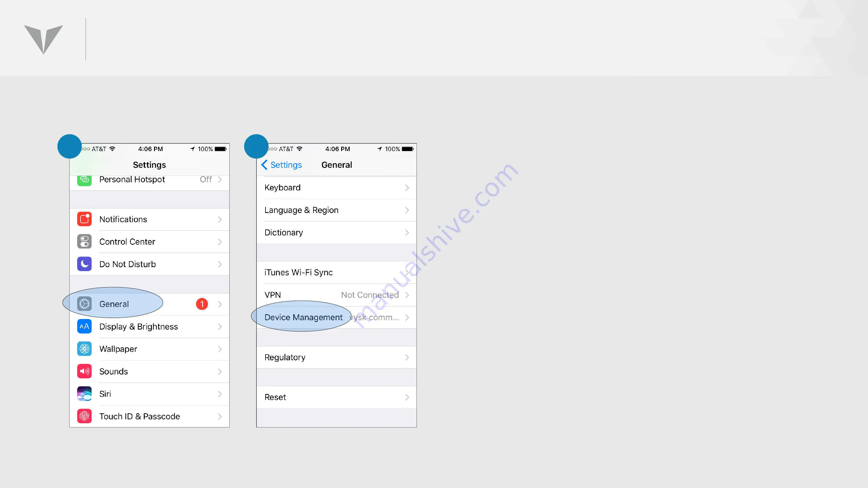Tap Language & Region label

pyautogui.click(x=301, y=210)
